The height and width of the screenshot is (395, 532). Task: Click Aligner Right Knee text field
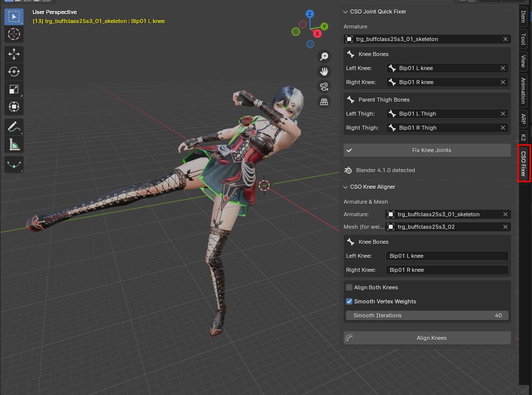pyautogui.click(x=447, y=270)
